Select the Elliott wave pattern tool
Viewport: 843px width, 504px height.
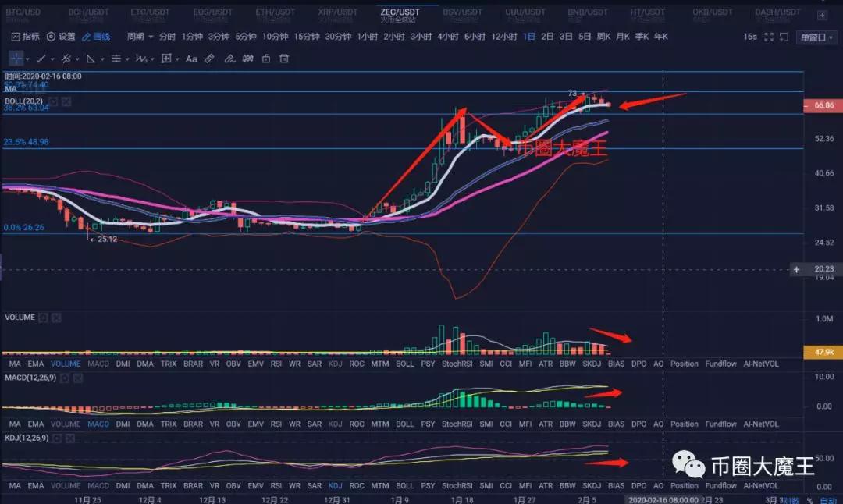[x=141, y=59]
